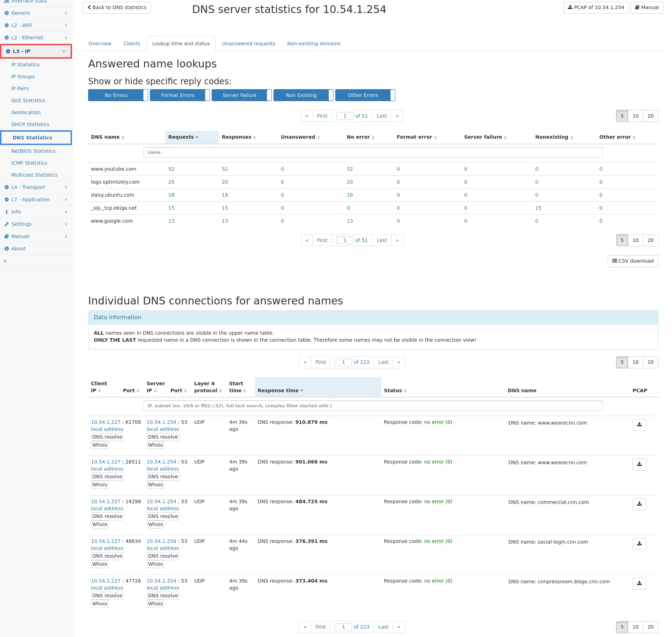Viewport: 672px width, 637px height.
Task: Collapse the sidebar with double-chevron icon
Action: (5, 261)
